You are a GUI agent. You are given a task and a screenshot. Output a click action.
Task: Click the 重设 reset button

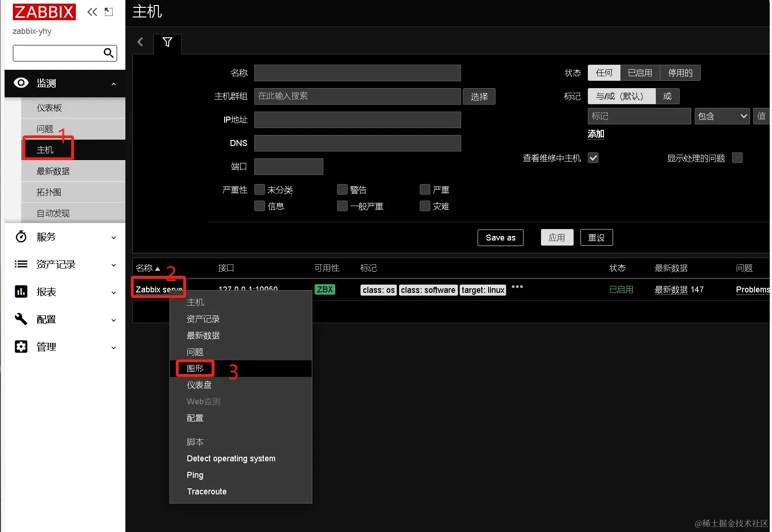tap(597, 238)
